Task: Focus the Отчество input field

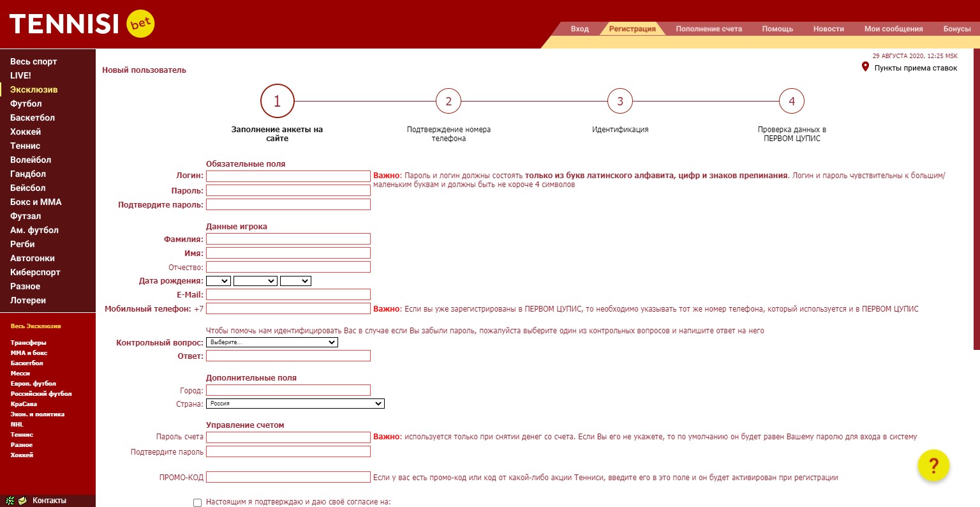Action: click(x=288, y=267)
